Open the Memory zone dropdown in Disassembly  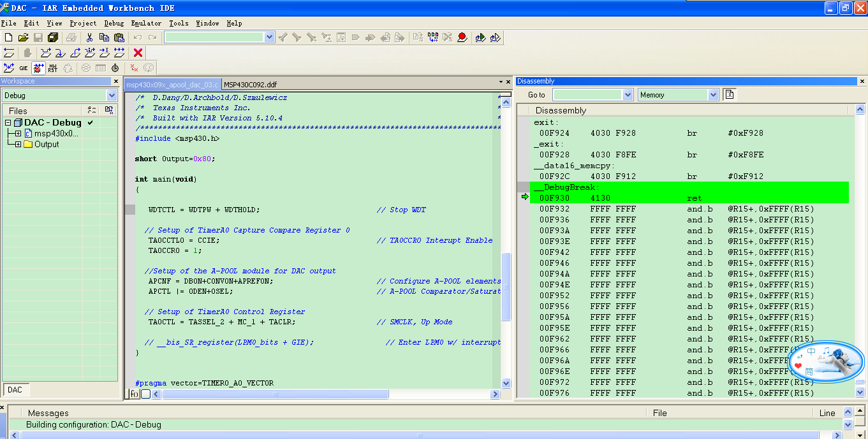713,95
